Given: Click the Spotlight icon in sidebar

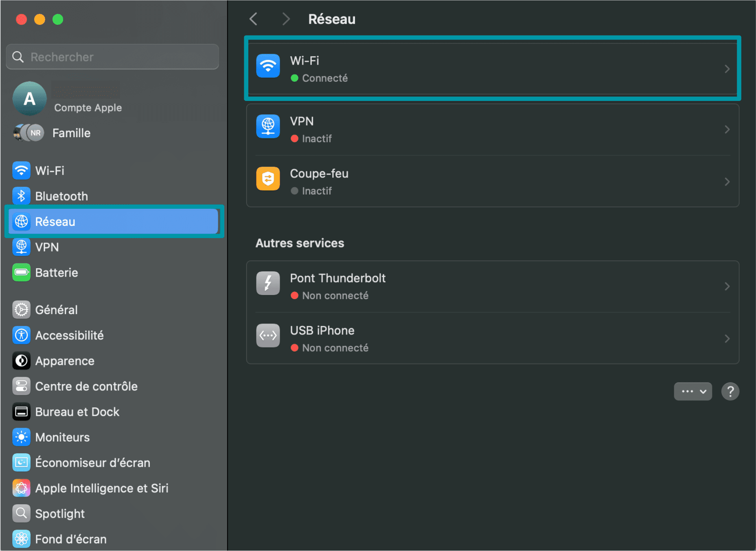Looking at the screenshot, I should click(x=21, y=514).
